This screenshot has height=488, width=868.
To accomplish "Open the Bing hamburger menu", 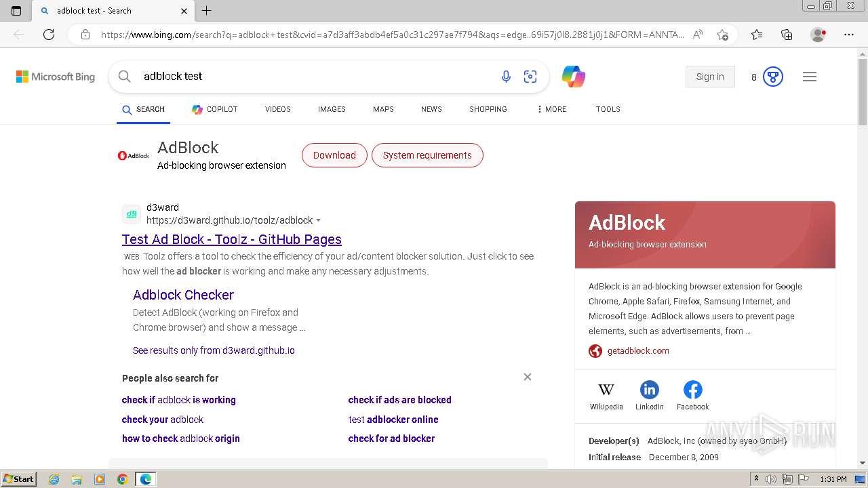I will click(810, 77).
